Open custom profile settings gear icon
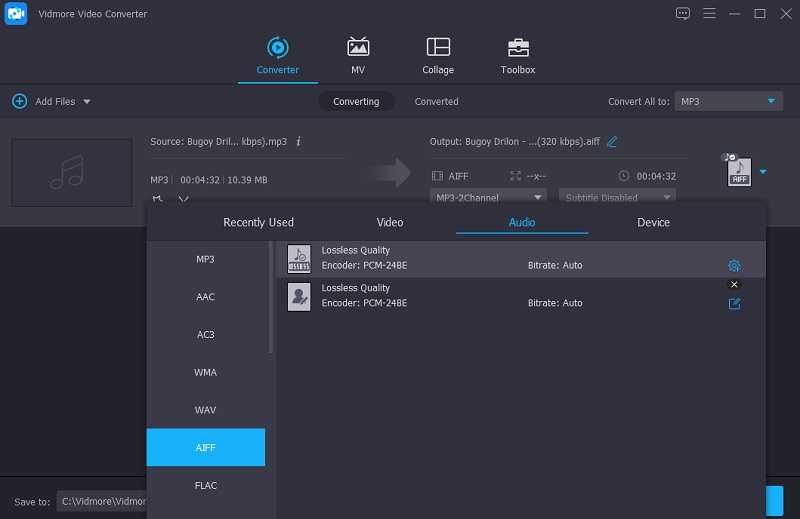Image resolution: width=800 pixels, height=519 pixels. pyautogui.click(x=734, y=266)
